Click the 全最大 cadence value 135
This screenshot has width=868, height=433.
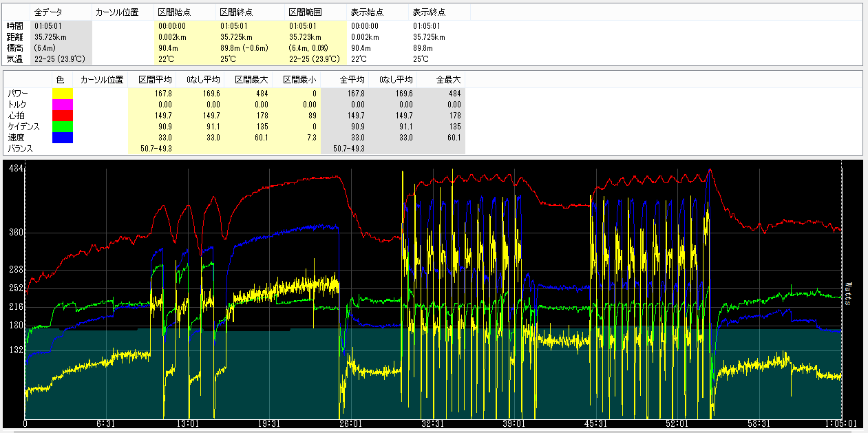click(454, 127)
